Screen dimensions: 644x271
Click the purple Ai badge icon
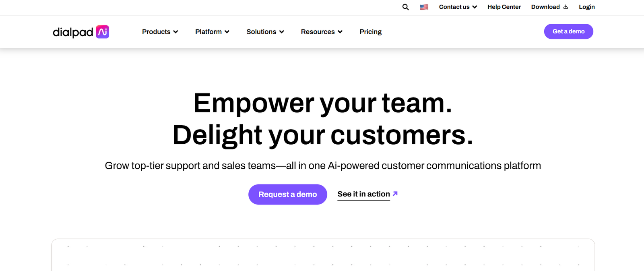[103, 32]
